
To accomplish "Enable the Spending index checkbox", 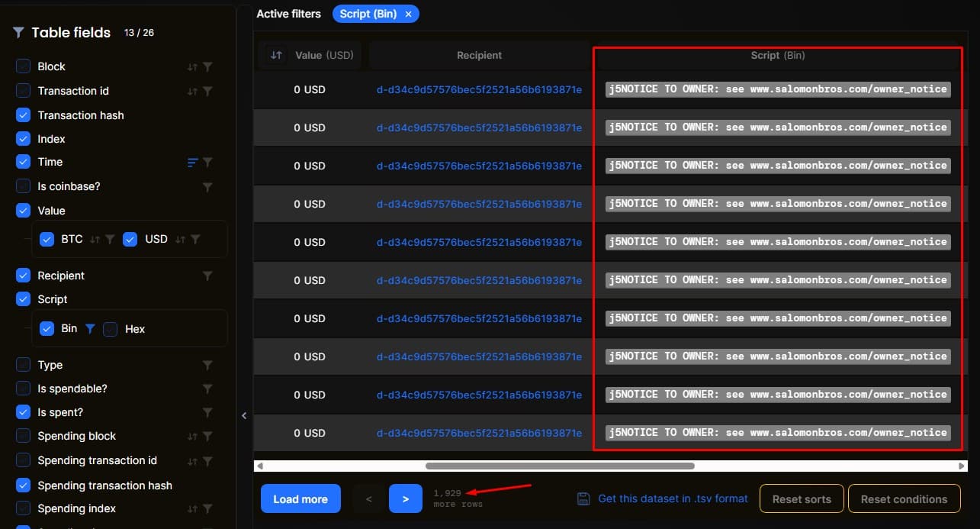I will tap(23, 508).
